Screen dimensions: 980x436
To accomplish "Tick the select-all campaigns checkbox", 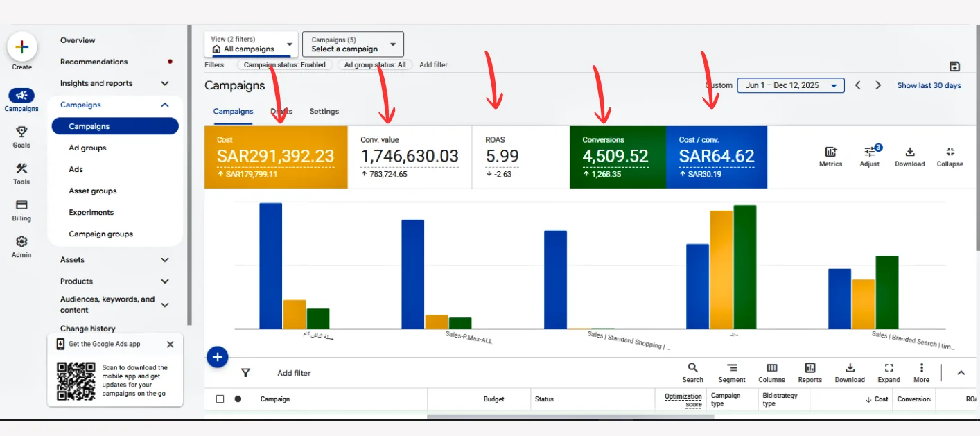I will coord(220,399).
